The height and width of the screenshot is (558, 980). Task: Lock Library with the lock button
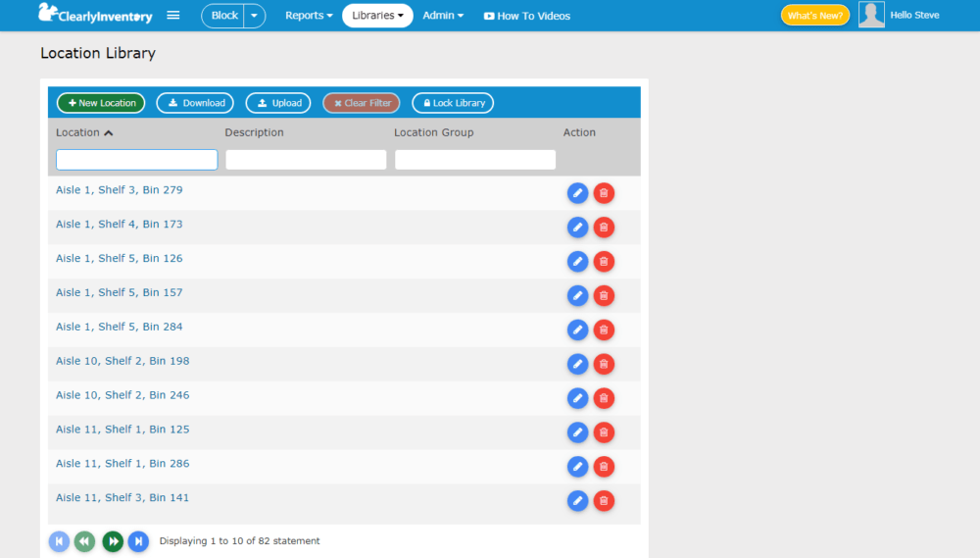453,103
